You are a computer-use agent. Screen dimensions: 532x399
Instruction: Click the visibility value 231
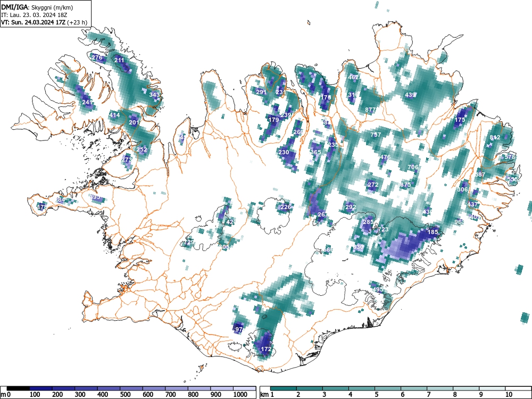[x=281, y=92]
